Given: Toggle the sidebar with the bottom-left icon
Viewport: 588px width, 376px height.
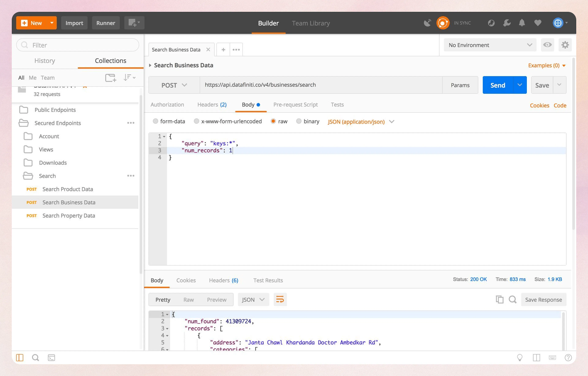Looking at the screenshot, I should pyautogui.click(x=20, y=357).
